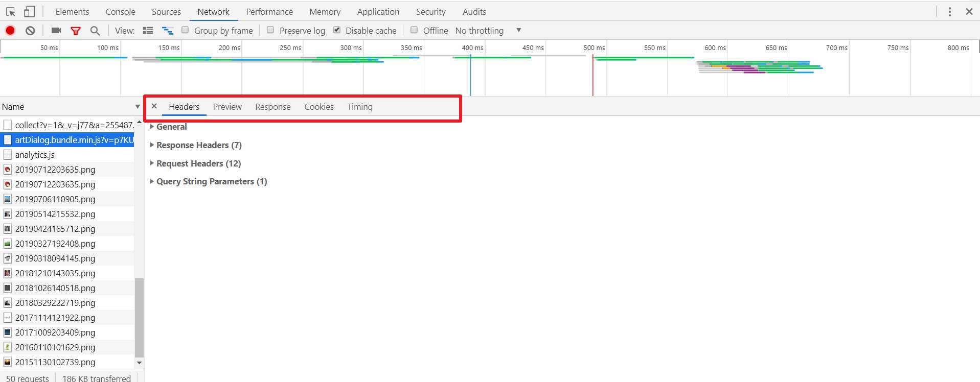This screenshot has width=980, height=382.
Task: Click the 186 KB transferred status text
Action: (97, 378)
